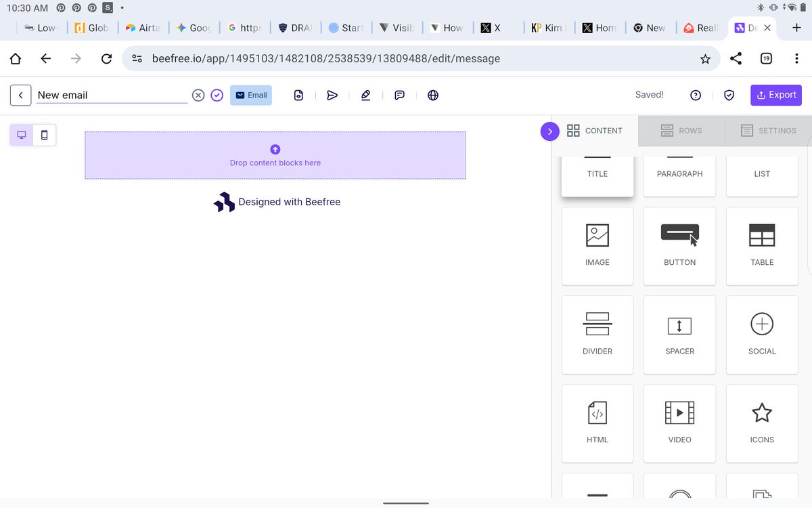Open the browser three-dot menu
Image resolution: width=812 pixels, height=508 pixels.
[x=796, y=59]
